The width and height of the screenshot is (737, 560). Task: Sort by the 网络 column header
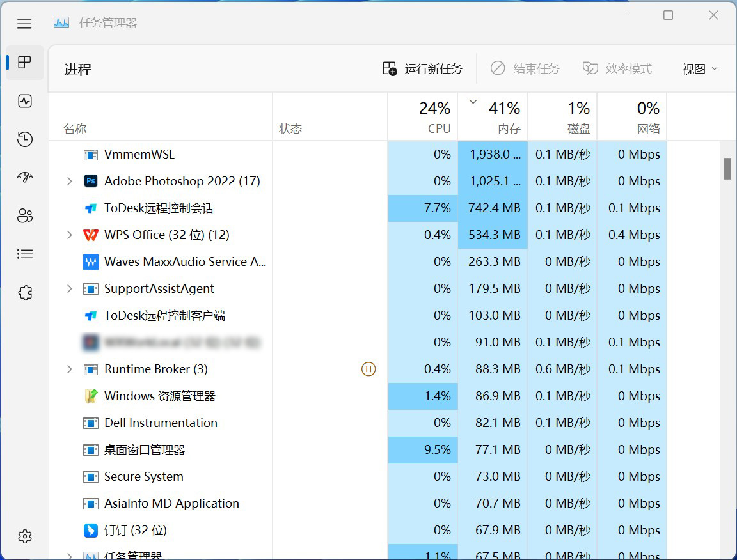click(x=631, y=116)
